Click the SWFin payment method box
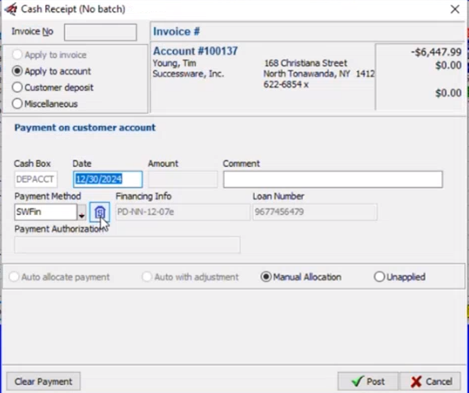This screenshot has height=393, width=469. pyautogui.click(x=46, y=212)
